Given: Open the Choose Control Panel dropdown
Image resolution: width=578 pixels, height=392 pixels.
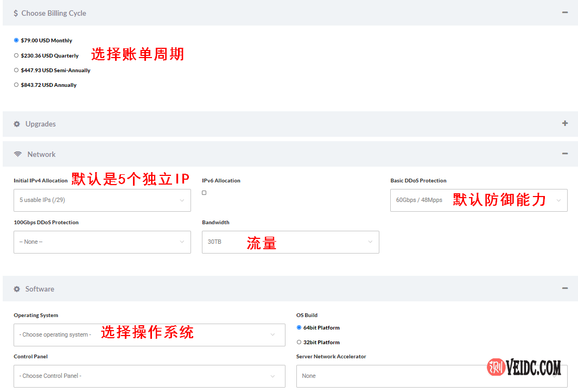Looking at the screenshot, I should click(149, 376).
